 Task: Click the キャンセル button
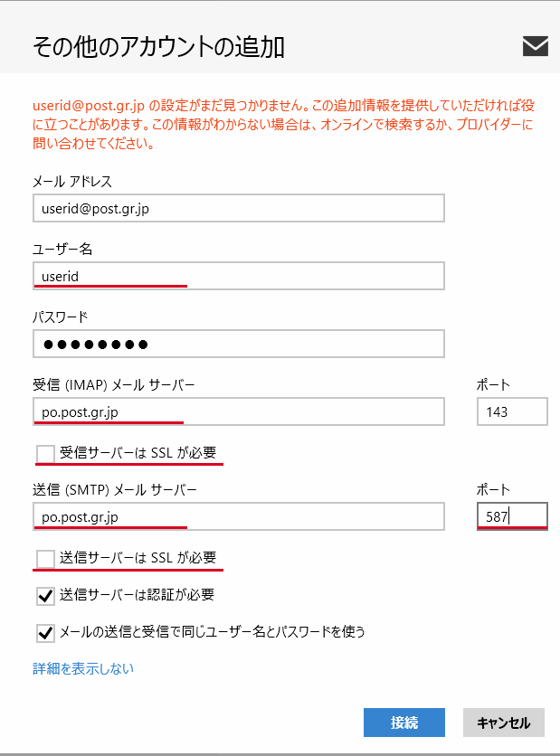(504, 723)
